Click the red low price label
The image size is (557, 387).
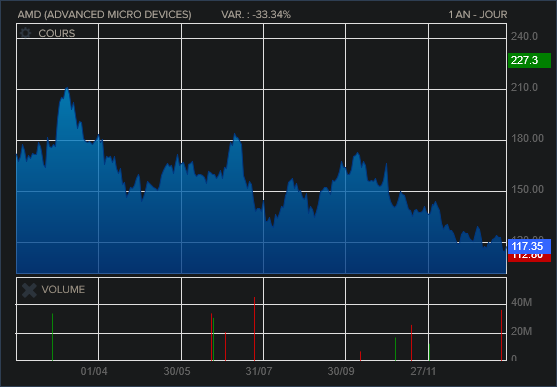click(529, 258)
